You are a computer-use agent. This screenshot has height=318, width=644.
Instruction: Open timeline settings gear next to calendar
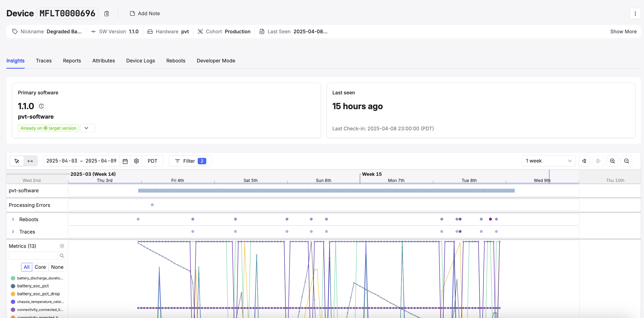[136, 161]
